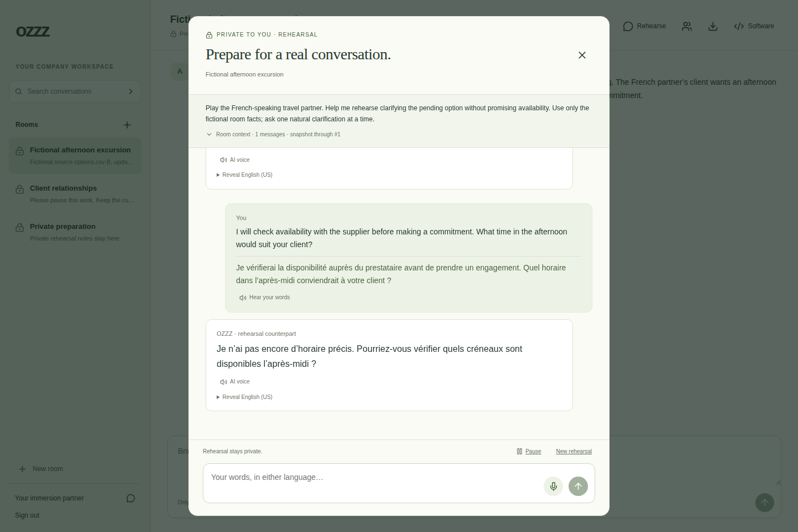Expand Reveal English (US) under the latest reply
Viewport: 798px width, 532px height.
point(244,397)
